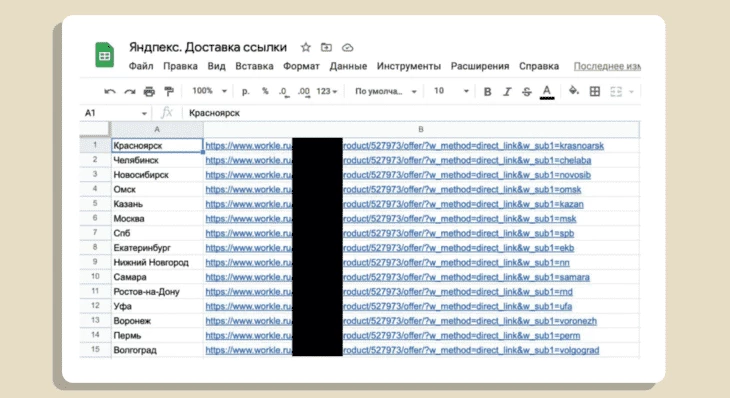The height and width of the screenshot is (398, 730).
Task: Open the Файл menu
Action: pos(141,66)
